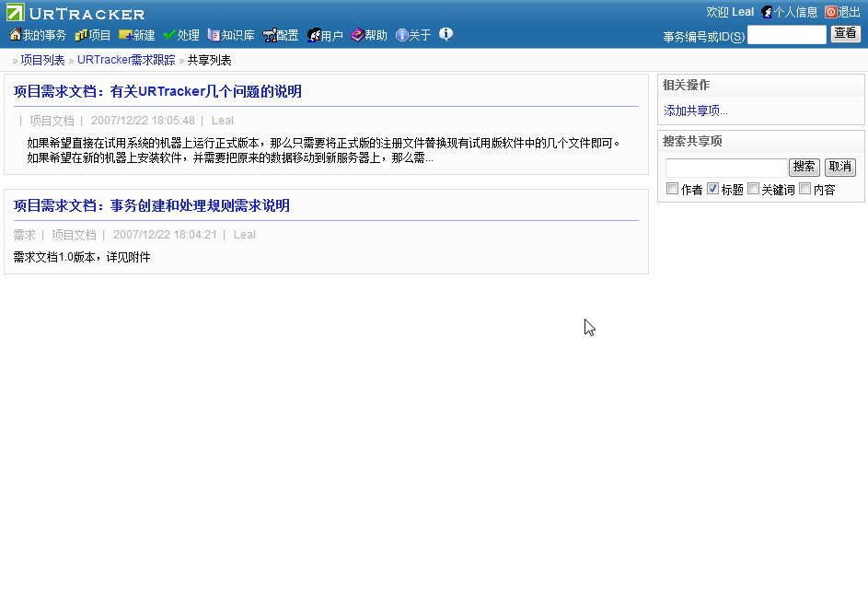This screenshot has width=868, height=594.
Task: Click the timestamp 2007/12/22 18:04:21
Action: [165, 235]
